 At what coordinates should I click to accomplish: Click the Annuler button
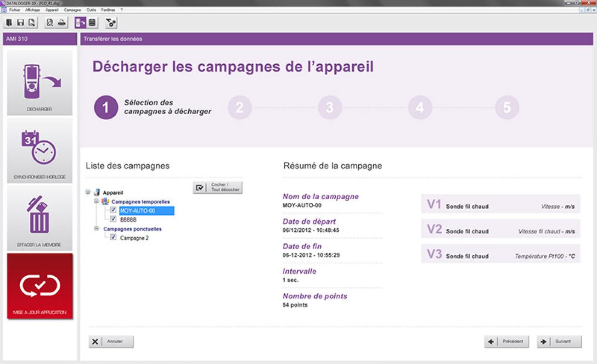tap(111, 342)
